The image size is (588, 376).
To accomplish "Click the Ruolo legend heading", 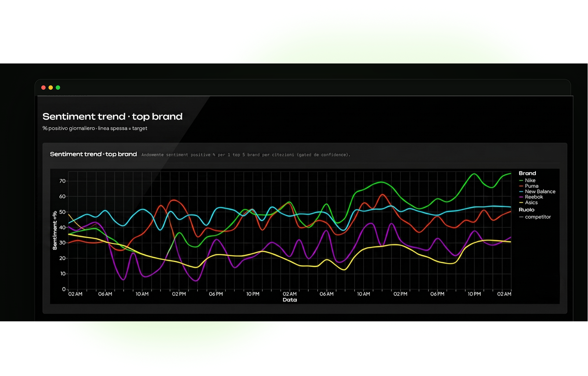I will pos(526,210).
